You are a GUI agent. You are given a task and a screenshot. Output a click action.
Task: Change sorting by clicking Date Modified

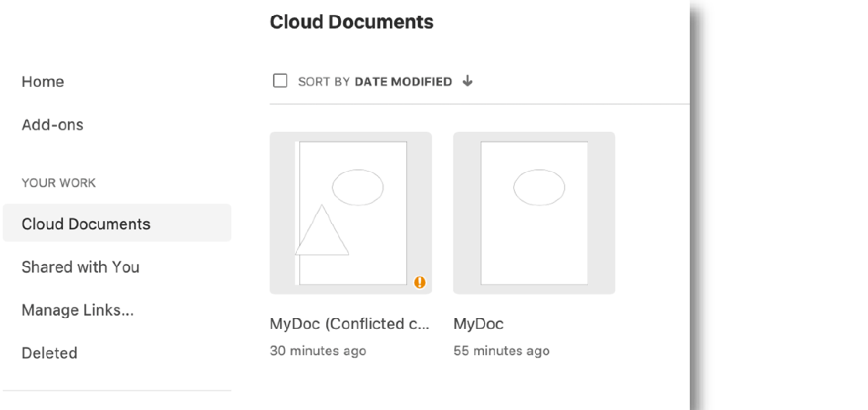click(403, 81)
